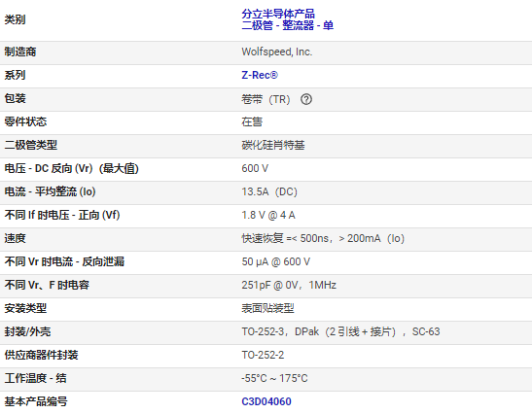This screenshot has width=532, height=414.
Task: Click the 表面贴装型 mounting type value
Action: click(267, 308)
